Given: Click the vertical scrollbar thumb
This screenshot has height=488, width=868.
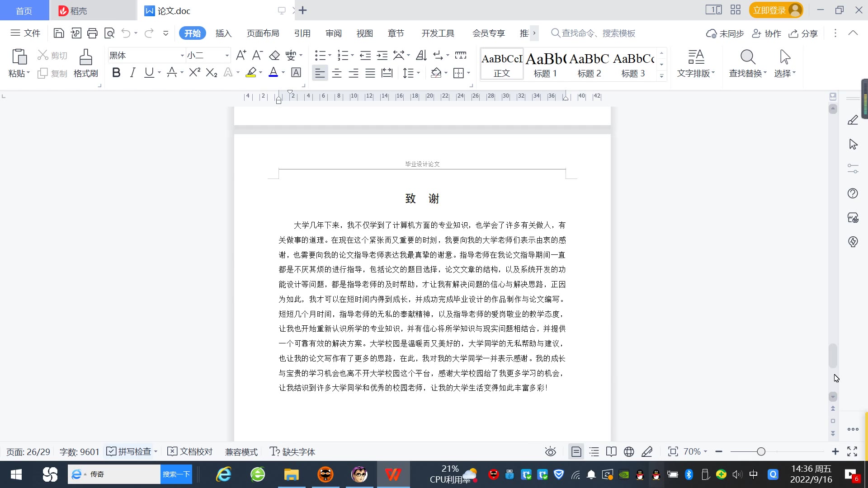Looking at the screenshot, I should 833,356.
